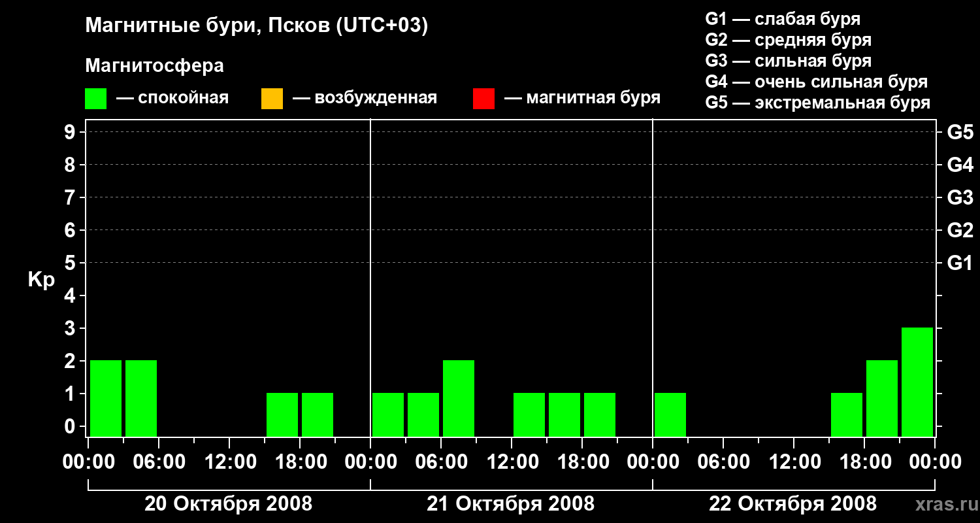Select the 20 Октября 18:00–21:00 bar

click(318, 414)
